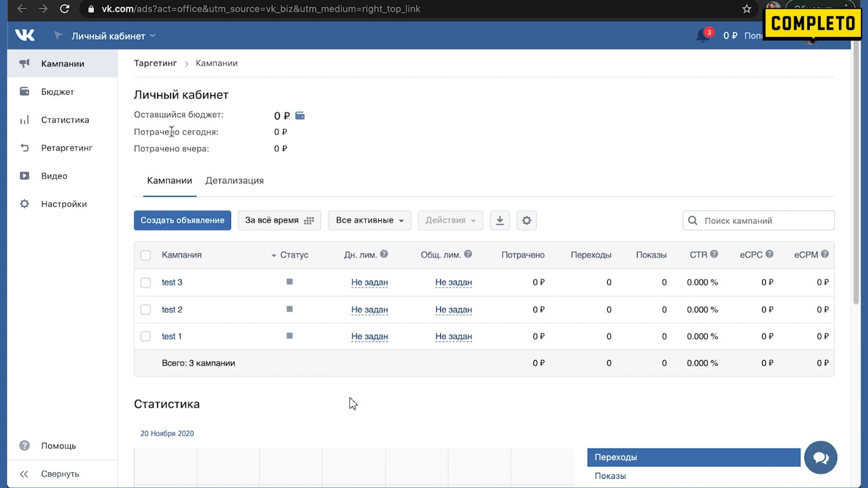Open Помощь in the sidebar

[63, 446]
